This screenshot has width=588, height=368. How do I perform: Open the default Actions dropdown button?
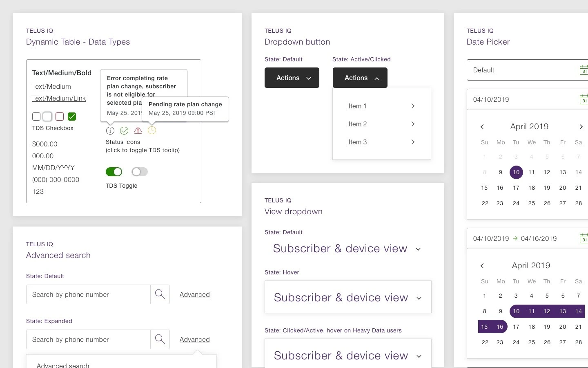point(292,78)
